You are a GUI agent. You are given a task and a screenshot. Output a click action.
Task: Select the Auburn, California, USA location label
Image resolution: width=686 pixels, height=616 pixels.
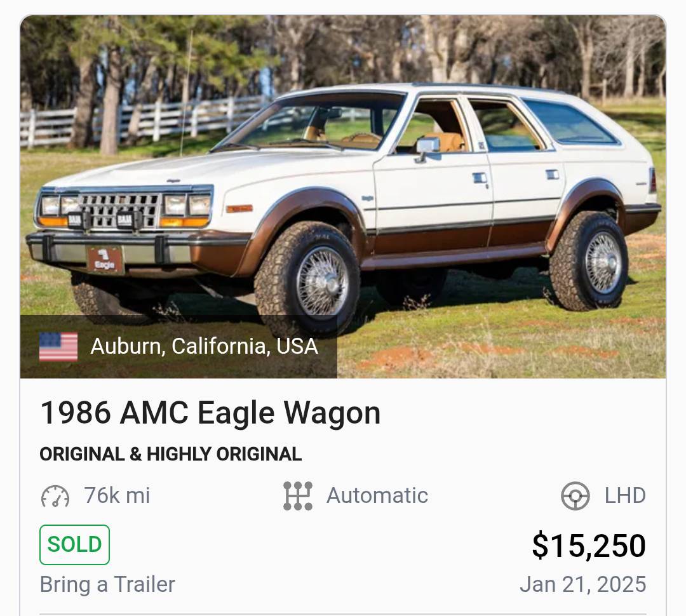tap(204, 347)
